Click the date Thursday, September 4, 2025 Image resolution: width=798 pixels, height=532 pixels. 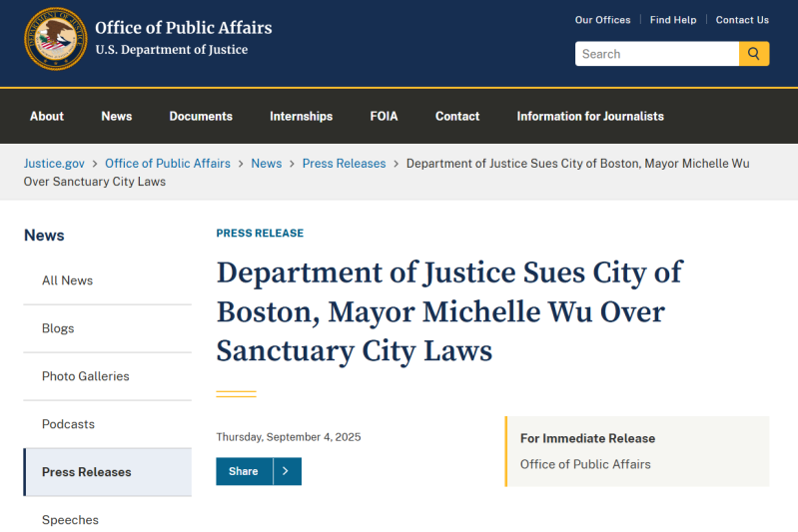pos(289,437)
